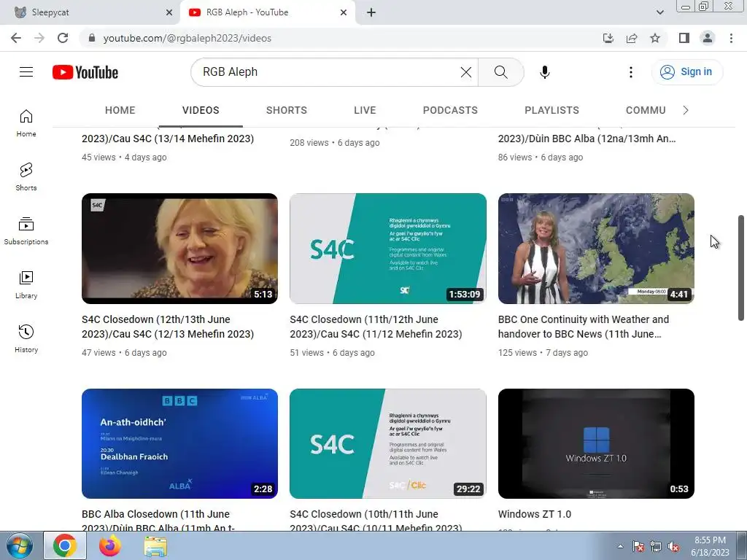Open the S4C Closedown 12th/13th June thumbnail
This screenshot has height=560, width=747.
click(179, 249)
